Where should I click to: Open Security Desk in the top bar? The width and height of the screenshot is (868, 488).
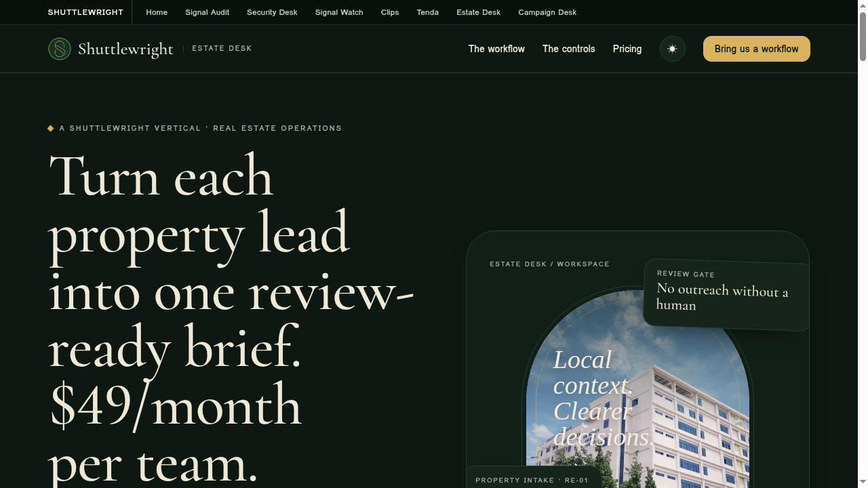pyautogui.click(x=272, y=12)
